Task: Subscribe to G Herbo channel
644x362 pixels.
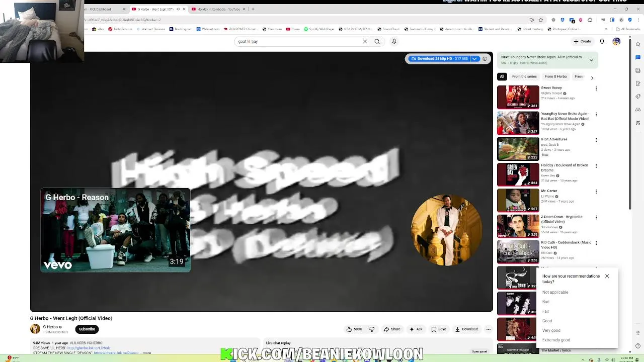Action: click(87, 329)
